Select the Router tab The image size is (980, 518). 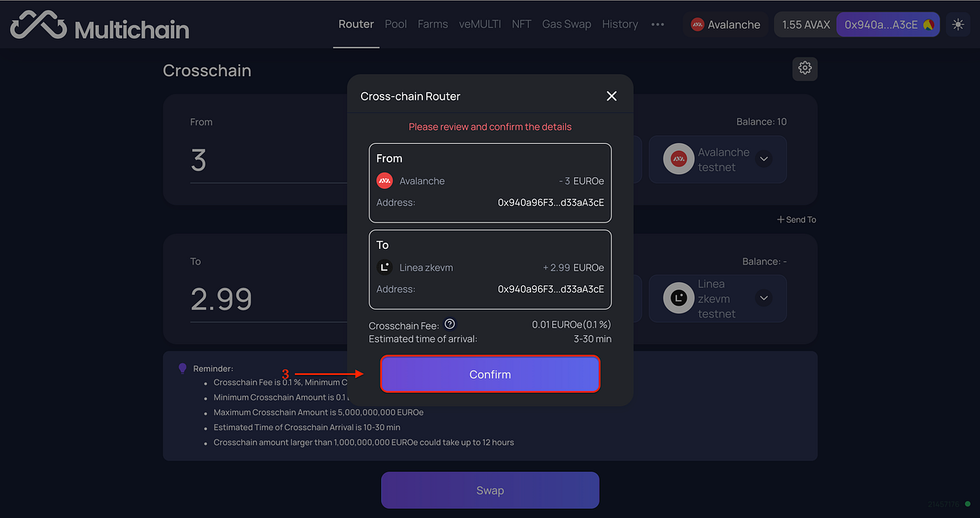(356, 24)
